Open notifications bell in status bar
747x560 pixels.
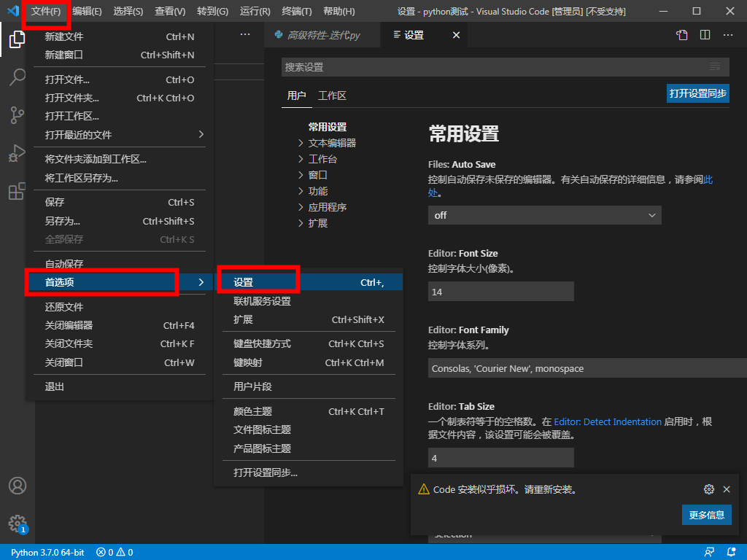click(x=731, y=552)
